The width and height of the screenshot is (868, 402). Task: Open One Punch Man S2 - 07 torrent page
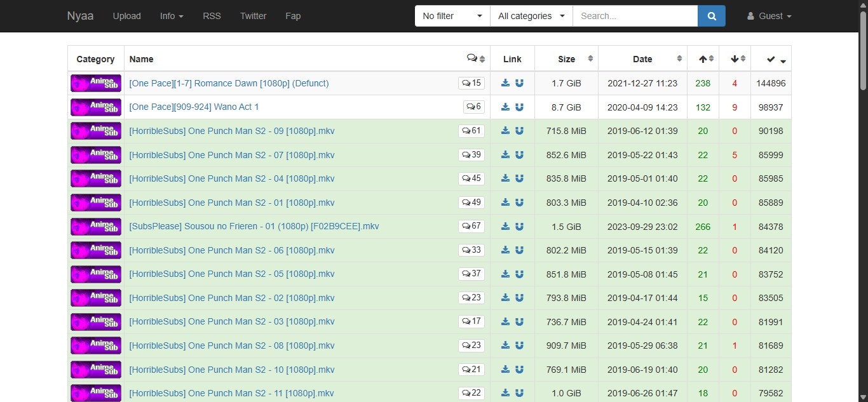tap(231, 155)
